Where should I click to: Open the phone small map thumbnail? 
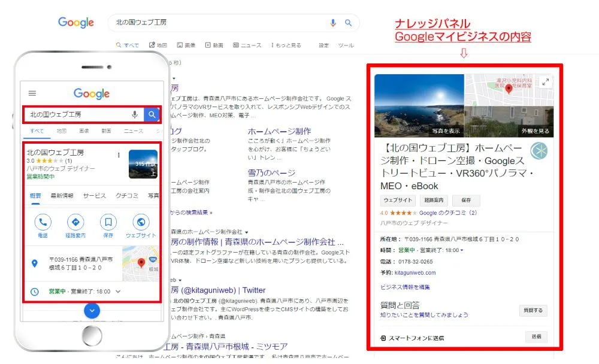click(x=141, y=263)
